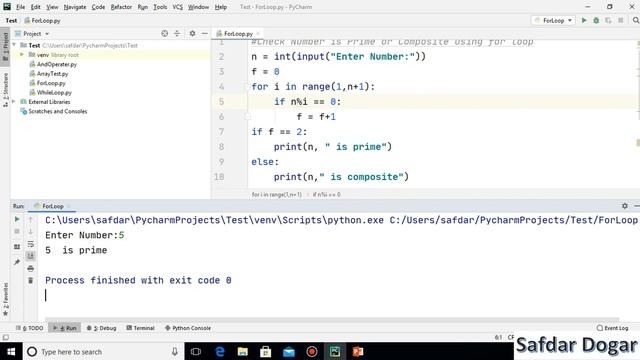The width and height of the screenshot is (640, 360).
Task: Collapse all in Project panel
Action: point(177,33)
